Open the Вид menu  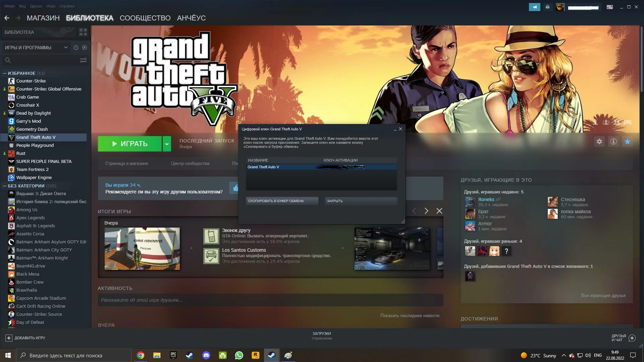click(x=22, y=6)
